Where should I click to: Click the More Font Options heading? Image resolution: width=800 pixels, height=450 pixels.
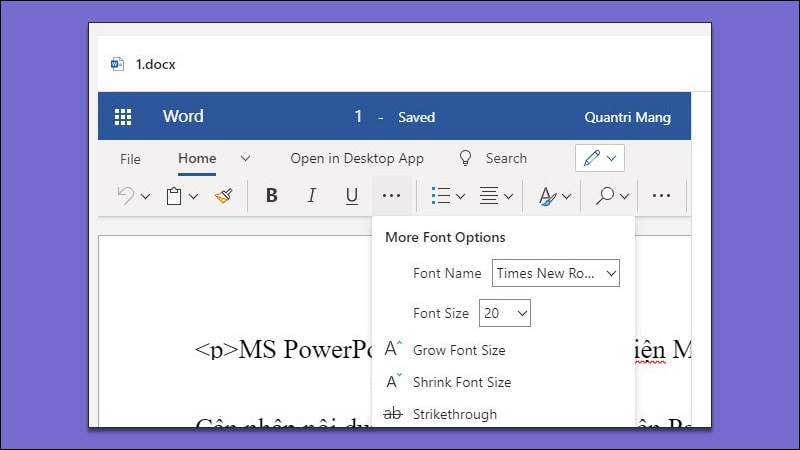(x=445, y=237)
